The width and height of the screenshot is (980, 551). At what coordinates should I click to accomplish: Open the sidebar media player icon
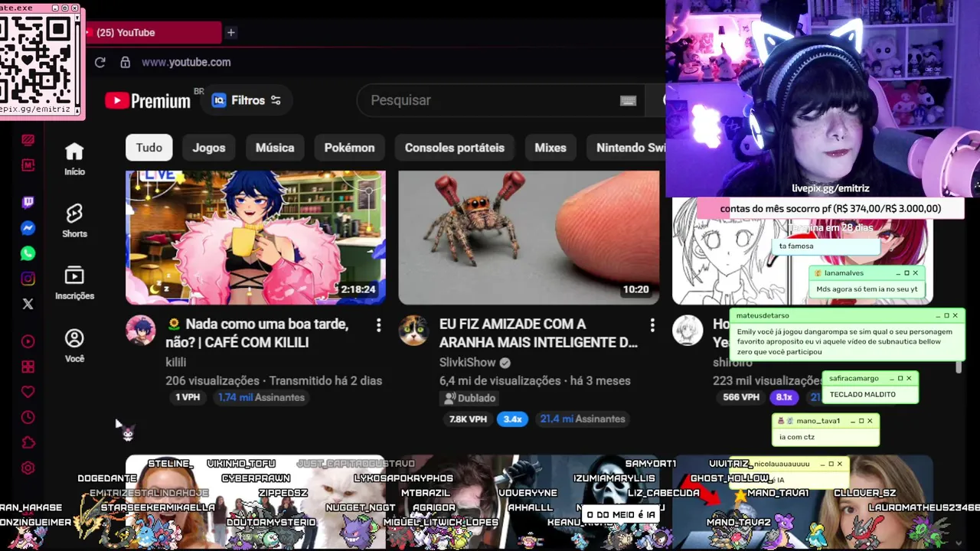[28, 341]
